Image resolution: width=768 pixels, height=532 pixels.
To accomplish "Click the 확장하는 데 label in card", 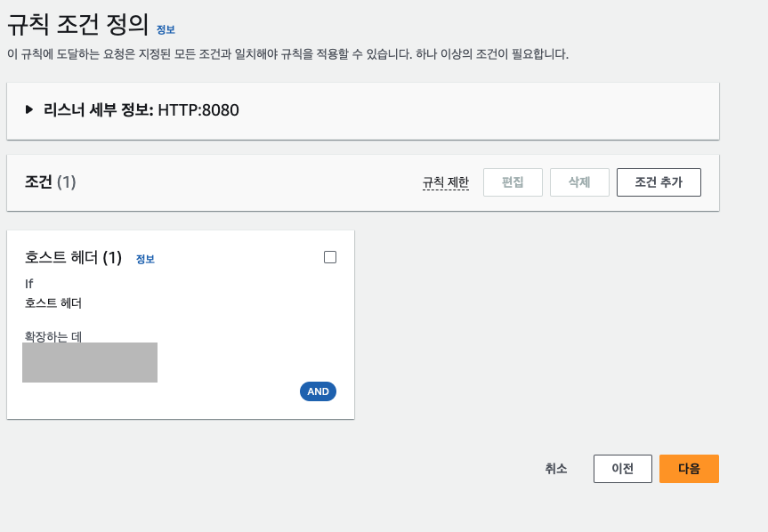I will (x=53, y=336).
